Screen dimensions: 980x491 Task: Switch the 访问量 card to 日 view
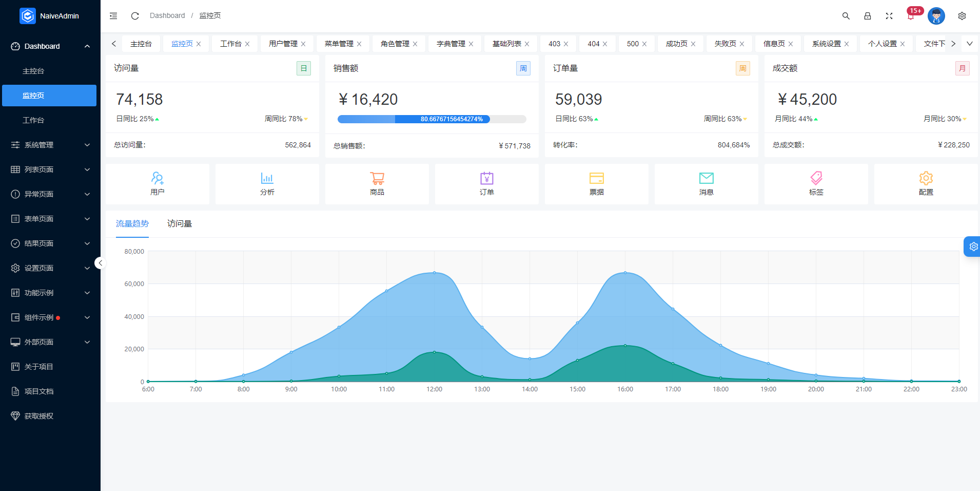coord(304,68)
